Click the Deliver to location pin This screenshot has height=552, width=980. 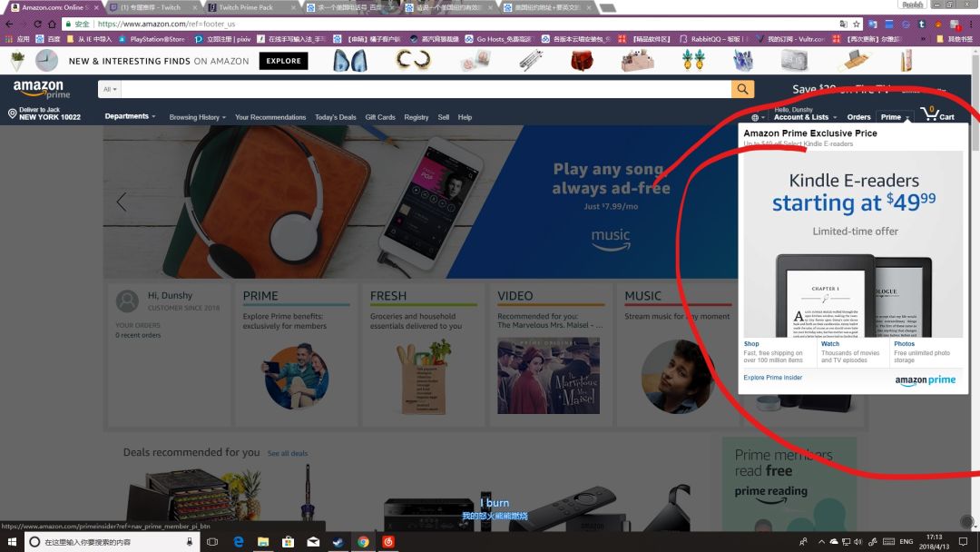[12, 113]
